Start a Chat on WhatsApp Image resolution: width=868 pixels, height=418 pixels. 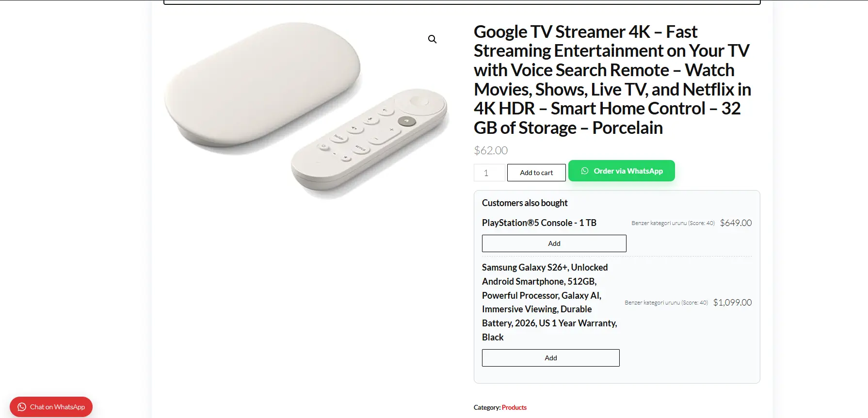pos(51,407)
